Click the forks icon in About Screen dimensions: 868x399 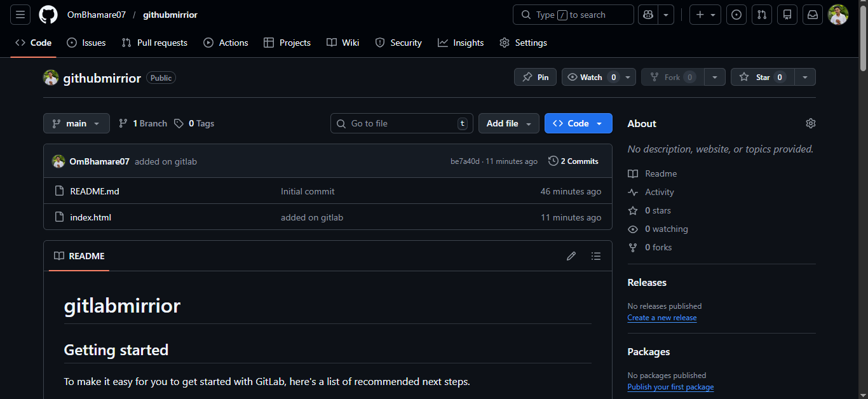(x=633, y=247)
